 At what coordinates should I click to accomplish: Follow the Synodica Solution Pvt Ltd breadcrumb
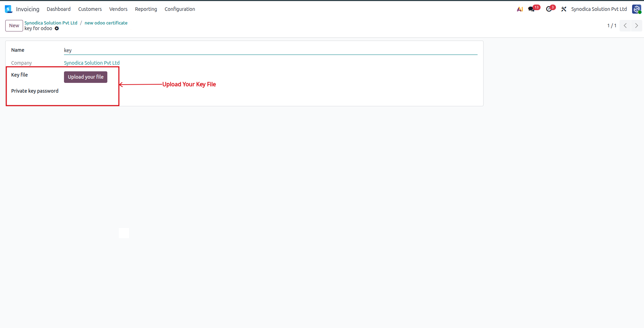point(51,23)
